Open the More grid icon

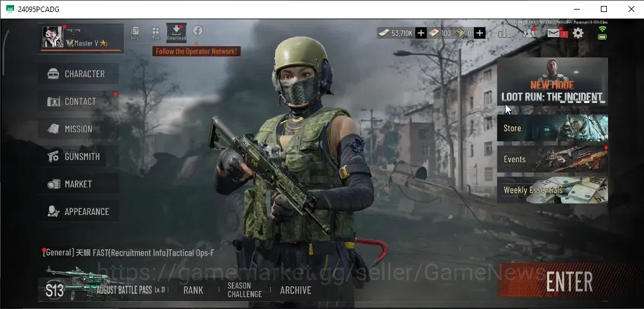[x=156, y=34]
